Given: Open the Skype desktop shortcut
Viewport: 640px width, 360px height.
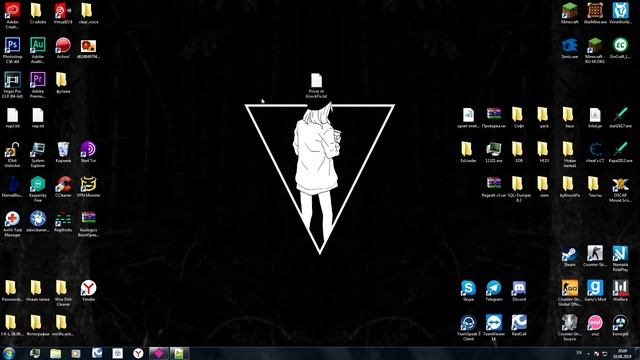Looking at the screenshot, I should pyautogui.click(x=468, y=290).
